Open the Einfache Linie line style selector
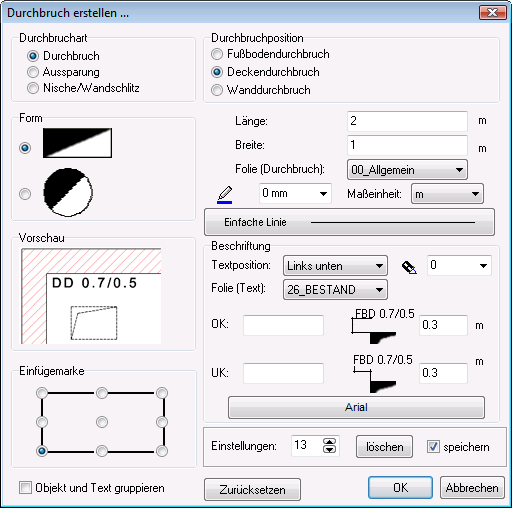512x508 pixels. [349, 222]
